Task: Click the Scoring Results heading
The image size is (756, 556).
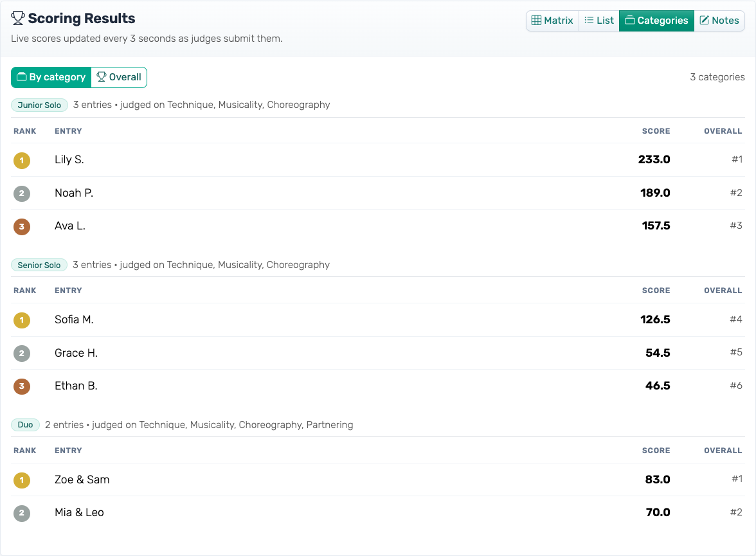Action: (82, 19)
